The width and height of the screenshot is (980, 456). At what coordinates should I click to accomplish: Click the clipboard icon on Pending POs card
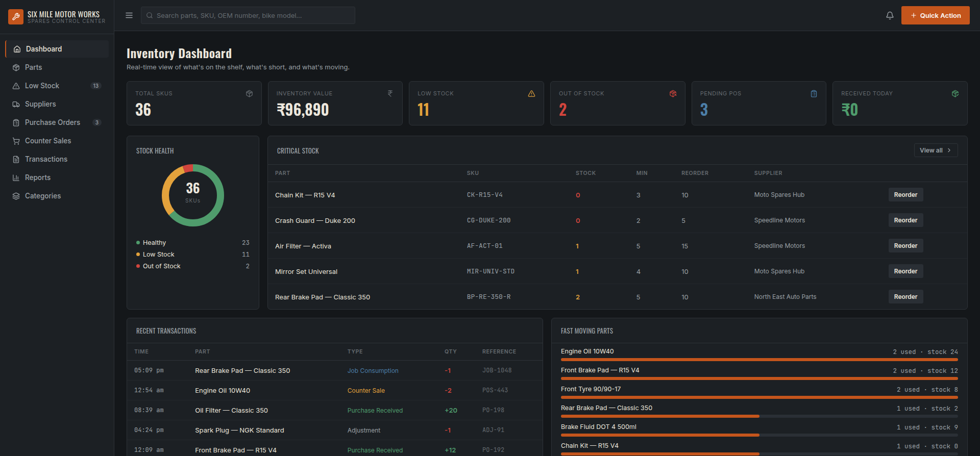(814, 93)
